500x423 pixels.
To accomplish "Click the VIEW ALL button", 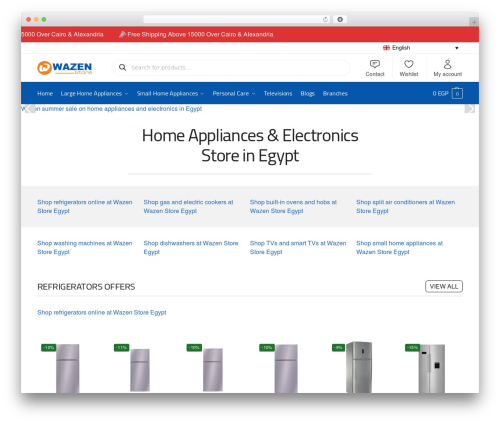I will pos(444,286).
